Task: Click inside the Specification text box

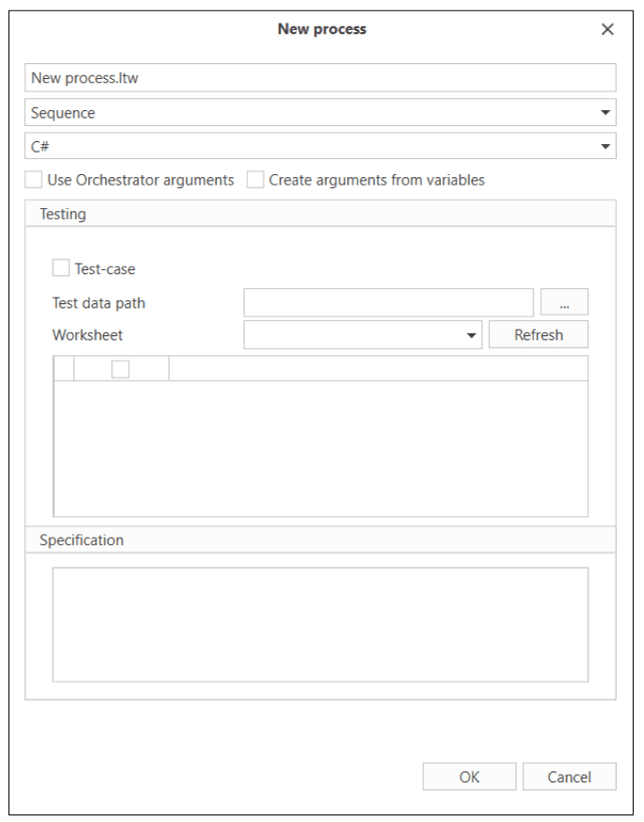Action: (320, 623)
